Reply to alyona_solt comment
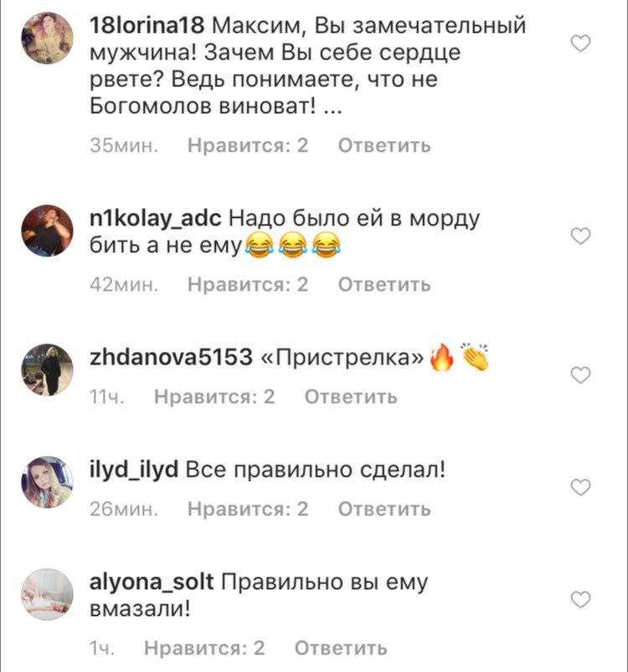 [x=341, y=648]
